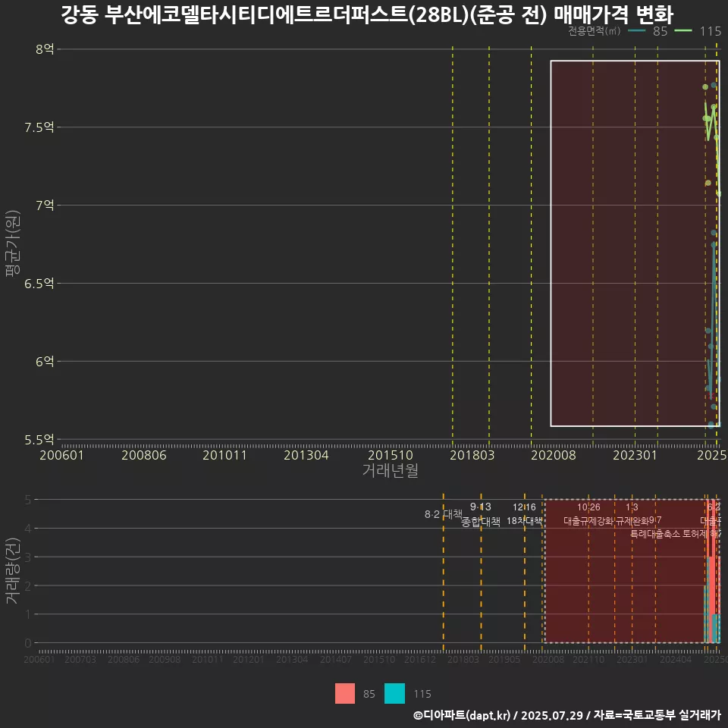Image resolution: width=728 pixels, height=728 pixels.
Task: Click '201905' on the volume chart axis
Action: pos(504,659)
